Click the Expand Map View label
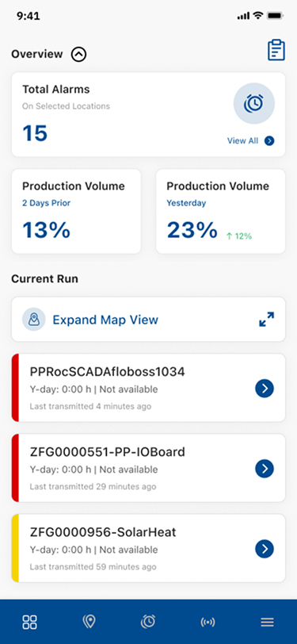297x644 pixels. click(105, 320)
